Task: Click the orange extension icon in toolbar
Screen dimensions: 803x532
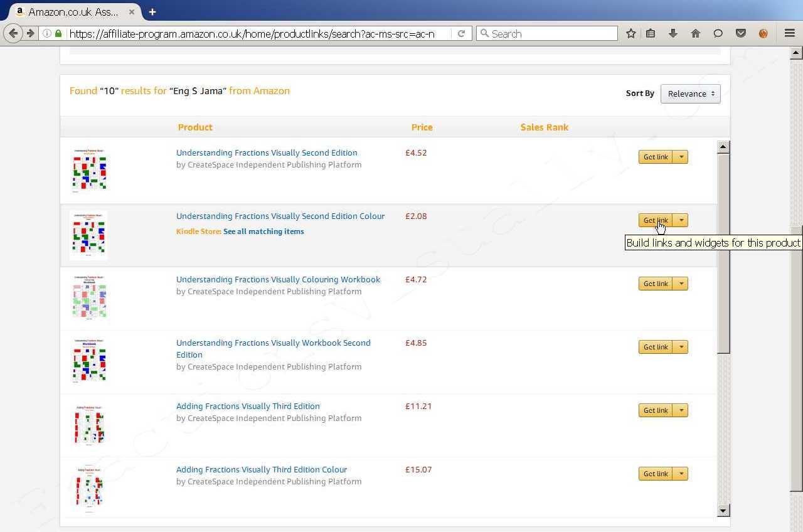Action: click(763, 33)
